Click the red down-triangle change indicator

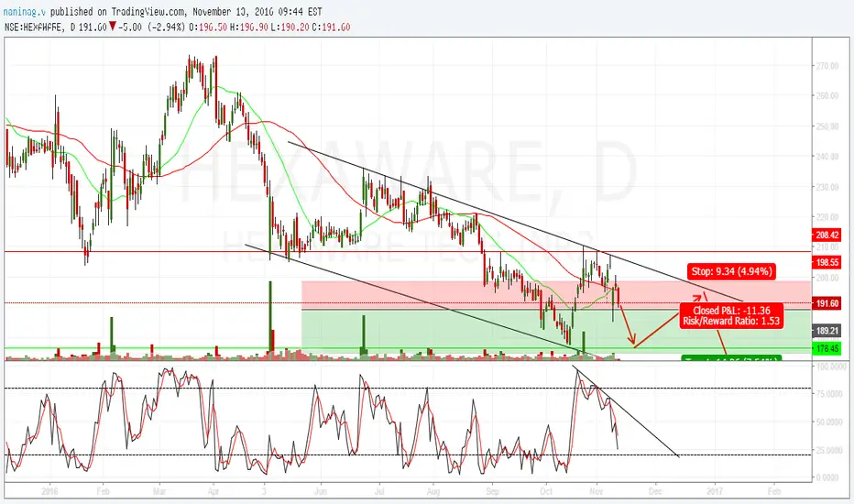[112, 27]
